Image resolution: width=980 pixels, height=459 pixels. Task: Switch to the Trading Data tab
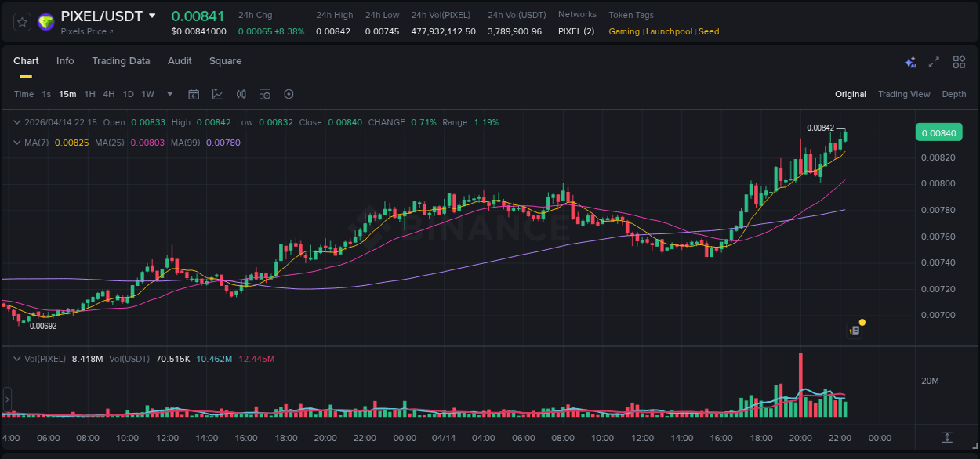pos(121,60)
